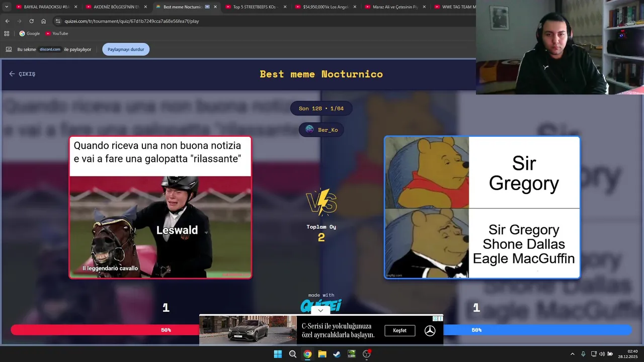644x362 pixels.
Task: Click Keşfet on the Mercedes ad
Action: 400,330
